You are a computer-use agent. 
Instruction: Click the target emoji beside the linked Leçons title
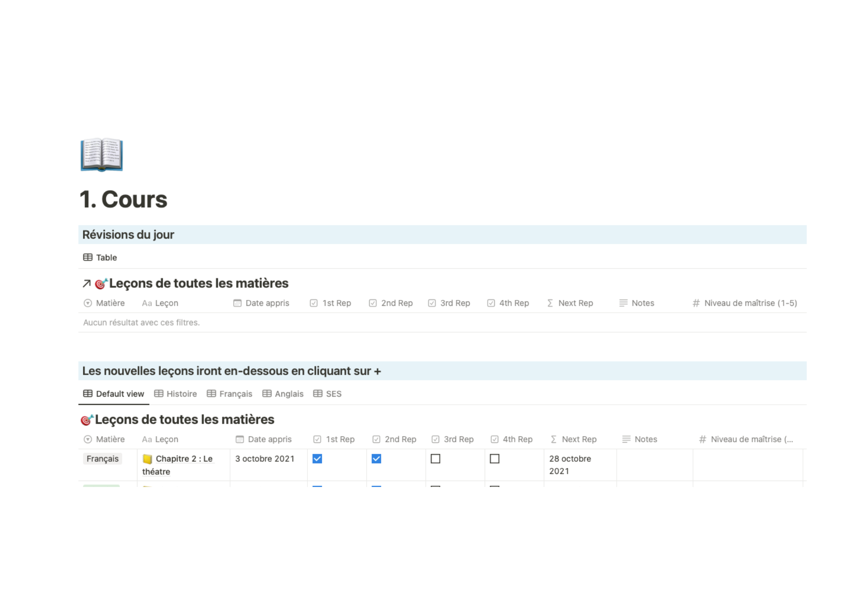(101, 283)
